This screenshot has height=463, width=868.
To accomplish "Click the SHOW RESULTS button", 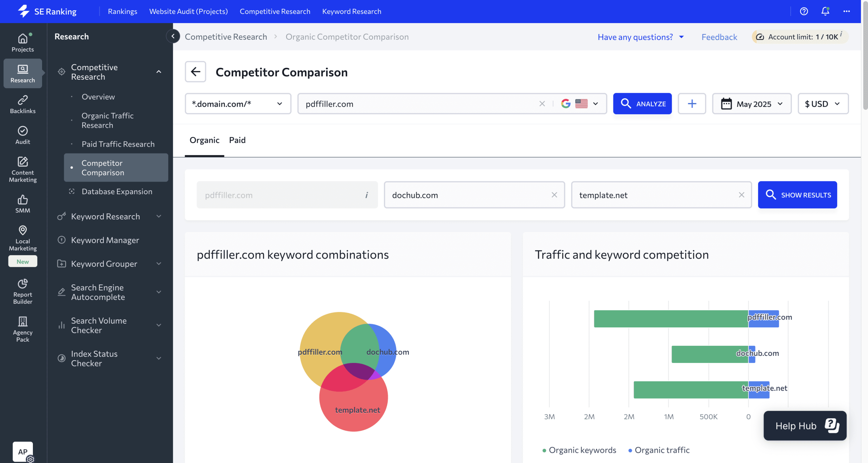I will pos(797,195).
